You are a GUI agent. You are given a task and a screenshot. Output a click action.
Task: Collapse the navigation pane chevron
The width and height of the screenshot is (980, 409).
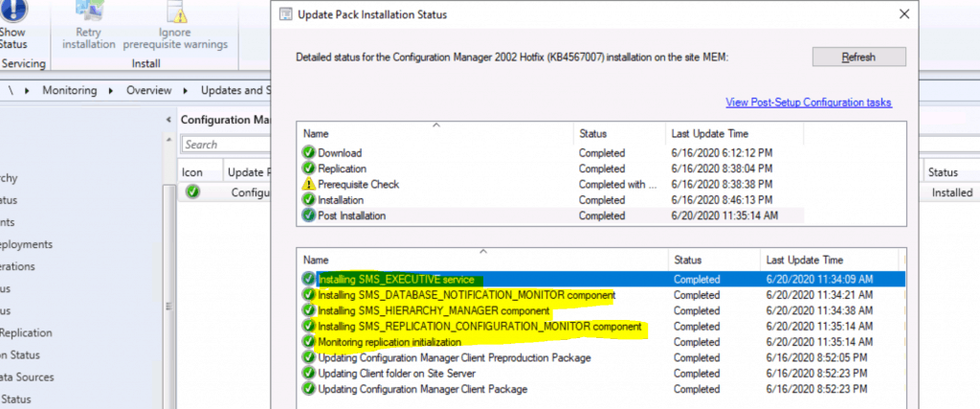point(168,120)
